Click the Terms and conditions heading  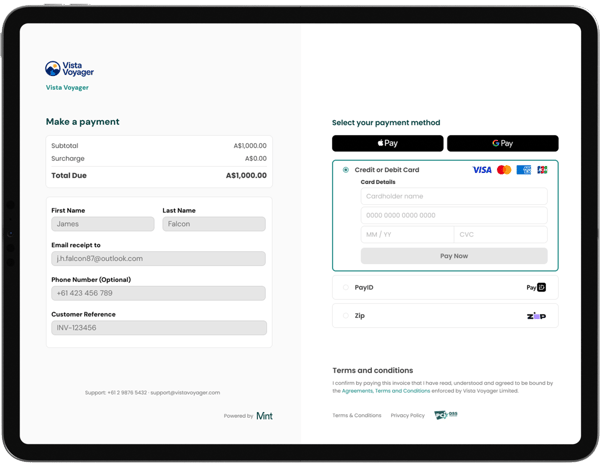point(373,370)
